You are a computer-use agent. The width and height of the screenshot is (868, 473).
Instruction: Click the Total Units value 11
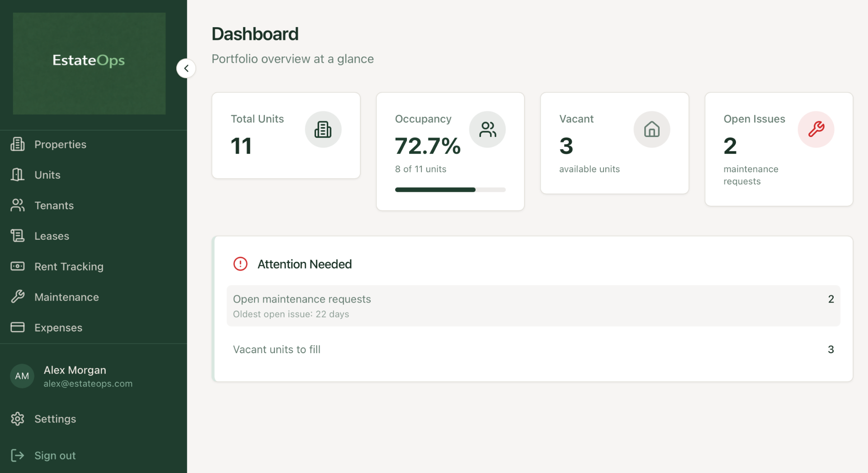coord(241,146)
